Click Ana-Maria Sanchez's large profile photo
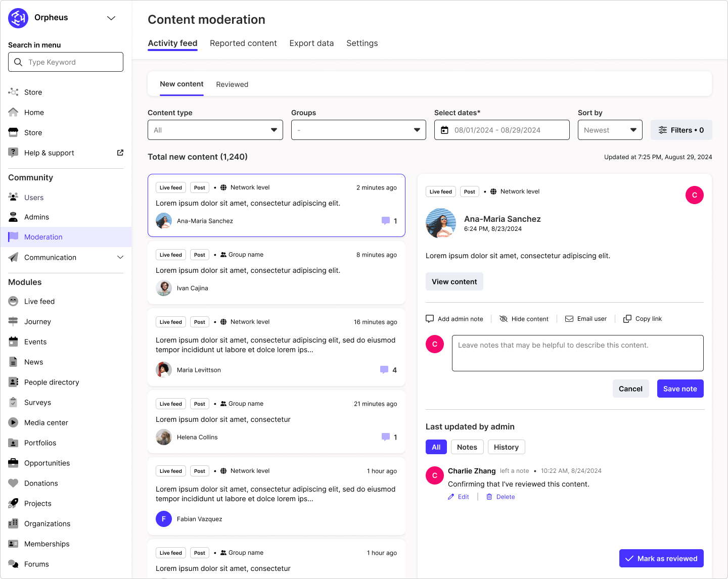The width and height of the screenshot is (728, 579). (441, 223)
